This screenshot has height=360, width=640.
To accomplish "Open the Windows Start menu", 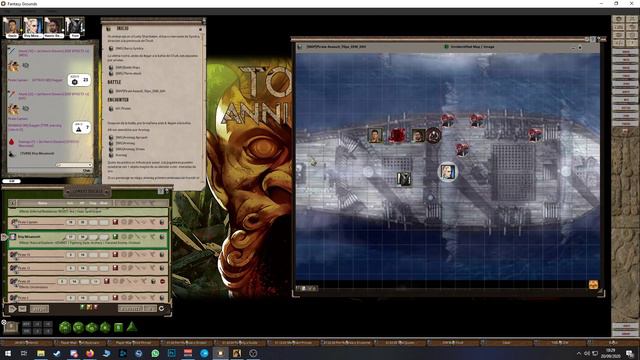I will 8,353.
